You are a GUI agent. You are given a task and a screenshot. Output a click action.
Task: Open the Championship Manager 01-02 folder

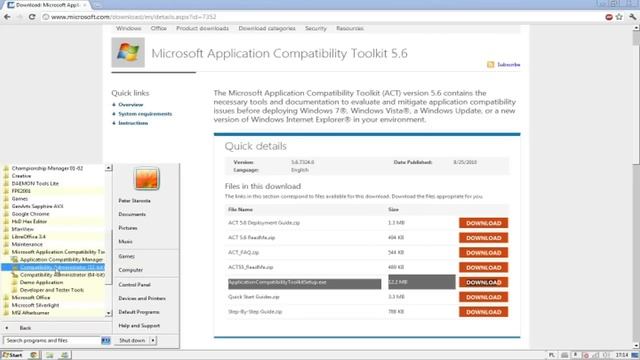tap(47, 168)
